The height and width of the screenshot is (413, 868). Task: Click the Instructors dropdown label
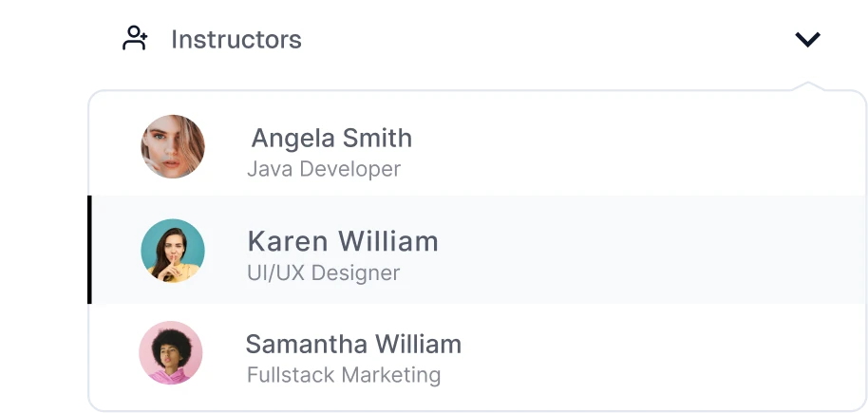coord(236,40)
